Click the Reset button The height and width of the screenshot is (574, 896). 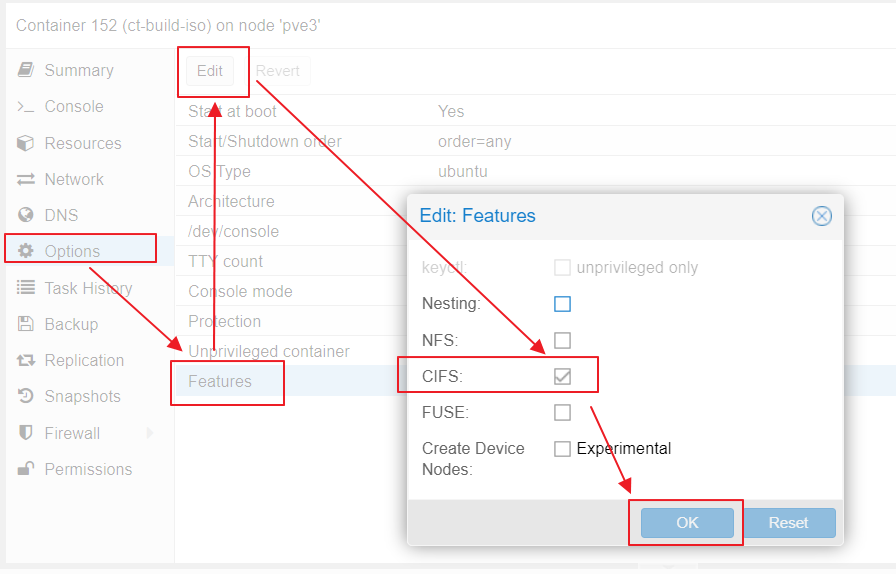tap(788, 523)
